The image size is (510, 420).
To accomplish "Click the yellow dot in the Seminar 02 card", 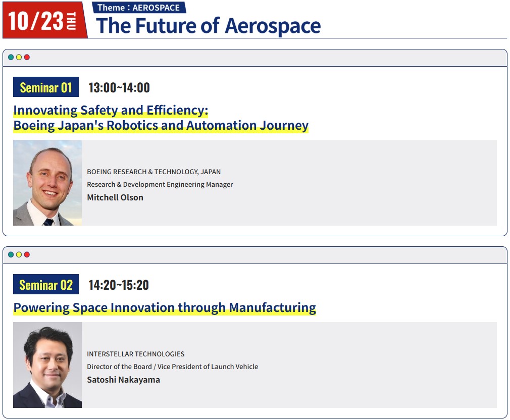I will tap(19, 254).
